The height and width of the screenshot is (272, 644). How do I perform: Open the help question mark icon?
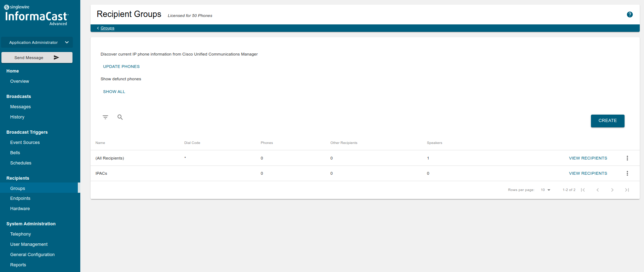click(630, 15)
